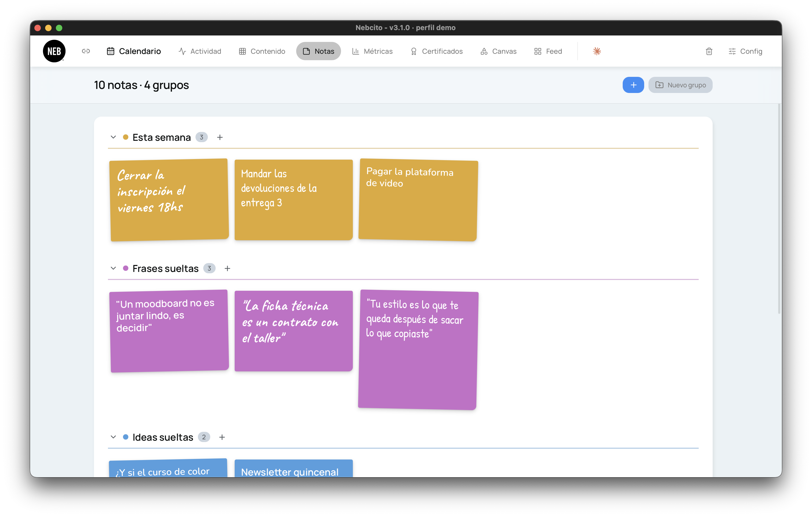Select the Notas tab

point(318,51)
